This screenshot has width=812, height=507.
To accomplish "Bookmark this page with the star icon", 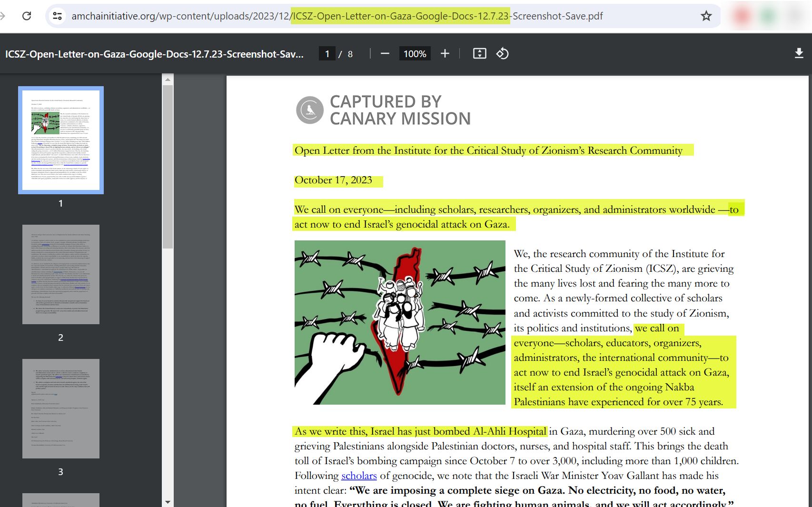I will pyautogui.click(x=706, y=16).
